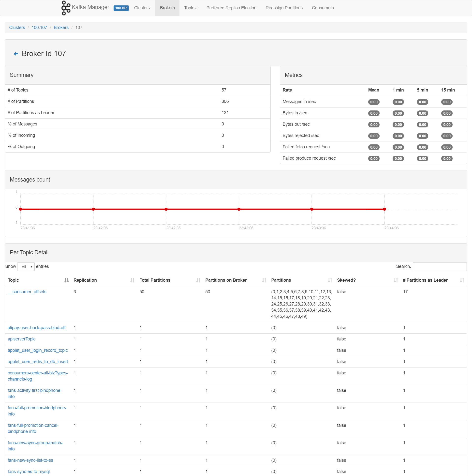The width and height of the screenshot is (472, 476).
Task: Click the Kafka Manager logo icon
Action: 64,8
